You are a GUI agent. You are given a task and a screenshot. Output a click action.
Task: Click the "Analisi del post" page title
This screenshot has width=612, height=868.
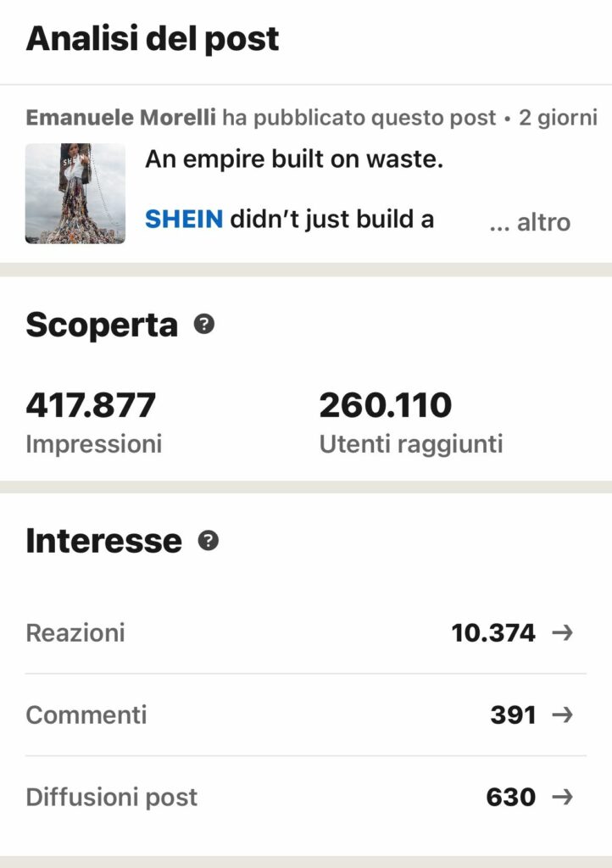point(153,39)
